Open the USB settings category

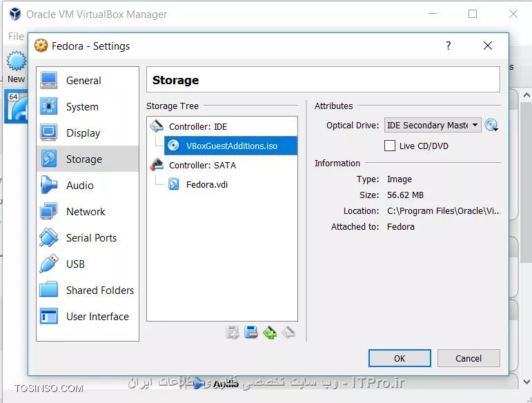click(88, 264)
